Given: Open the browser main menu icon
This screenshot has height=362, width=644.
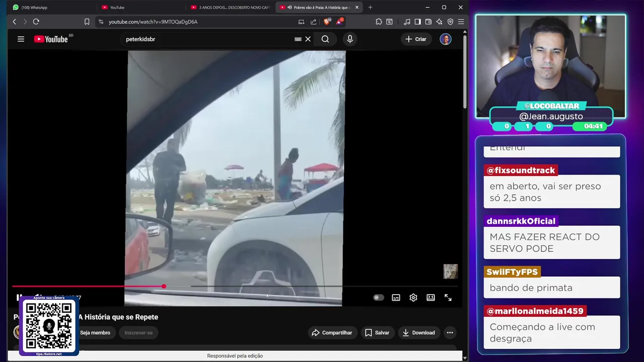Looking at the screenshot, I should [x=461, y=22].
